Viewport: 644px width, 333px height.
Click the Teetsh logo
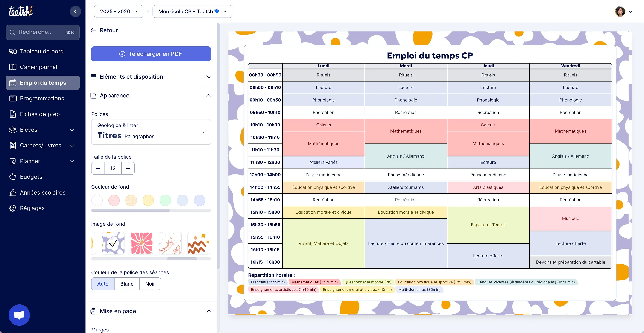(20, 11)
